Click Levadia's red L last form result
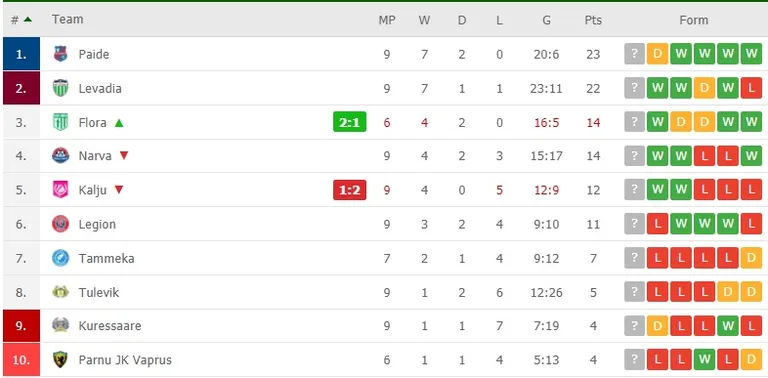The height and width of the screenshot is (378, 768). point(751,88)
